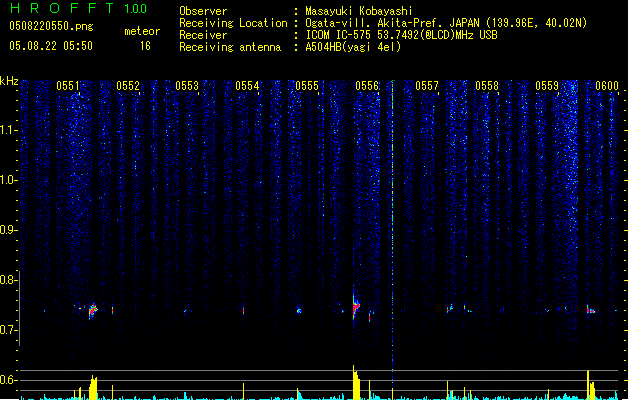This screenshot has width=629, height=400.
Task: Click the kHz axis unit label
Action: pyautogui.click(x=9, y=81)
